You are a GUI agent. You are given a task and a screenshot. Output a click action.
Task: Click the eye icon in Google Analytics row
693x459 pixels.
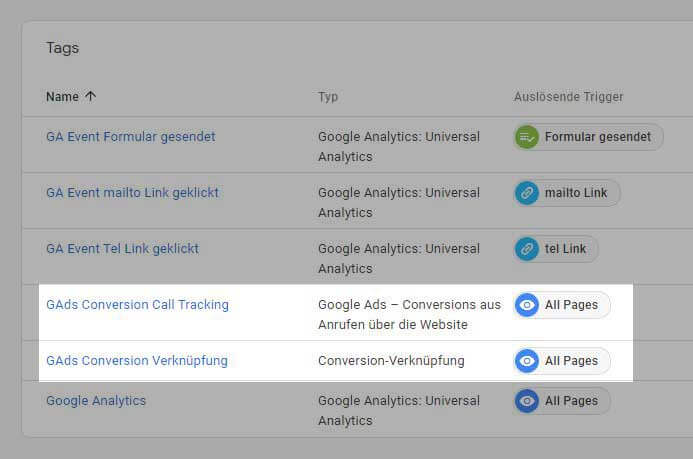tap(527, 401)
